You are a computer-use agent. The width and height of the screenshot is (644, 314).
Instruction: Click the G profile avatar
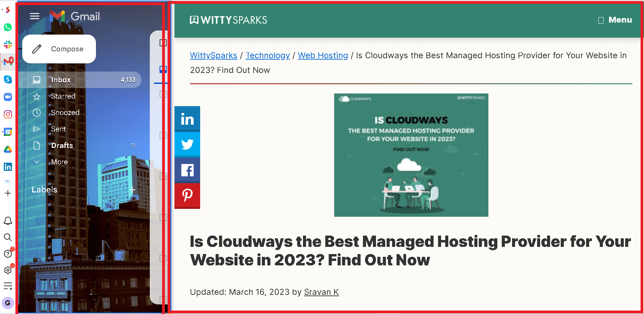(8, 303)
